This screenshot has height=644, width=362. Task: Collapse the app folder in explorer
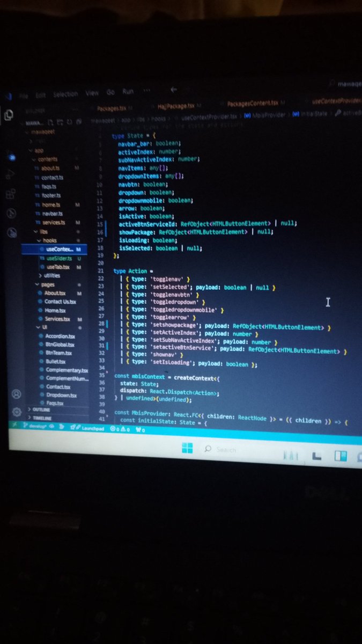[x=36, y=151]
